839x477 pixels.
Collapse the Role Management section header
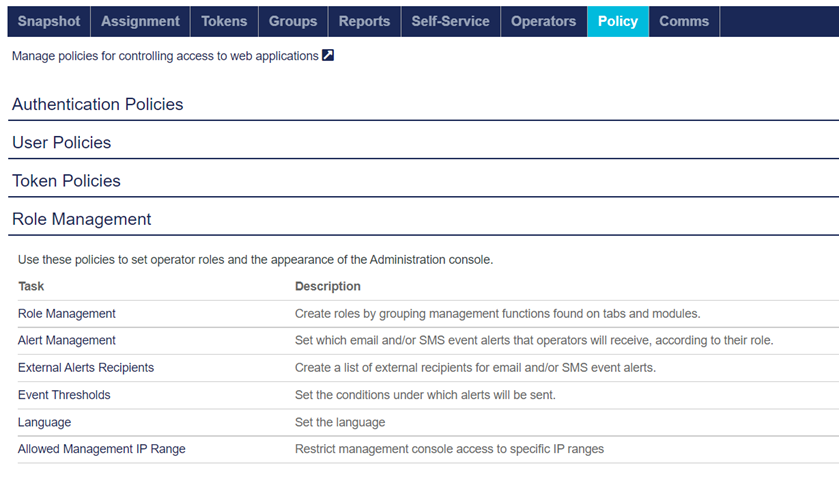click(82, 219)
